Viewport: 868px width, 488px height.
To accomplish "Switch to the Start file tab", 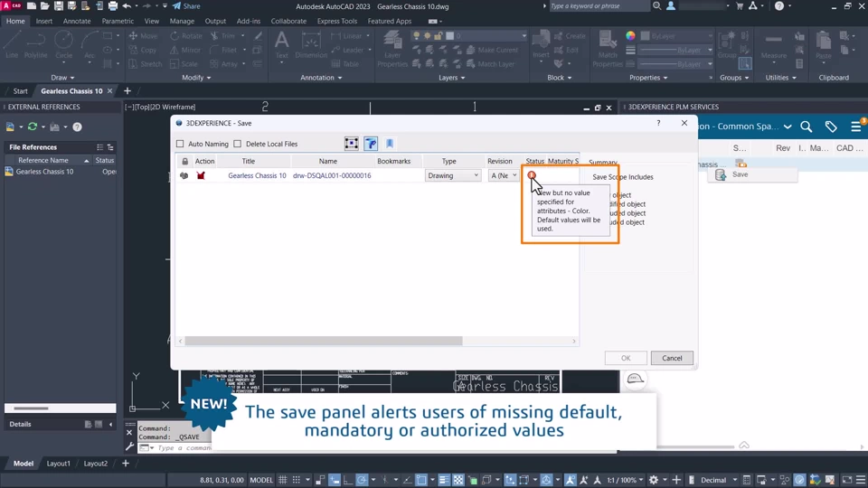I will pos(21,90).
